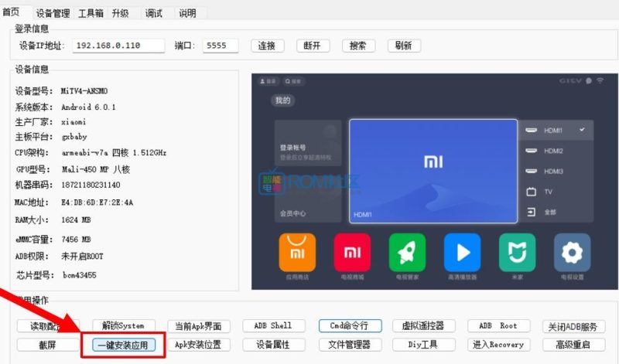Open the Diy工具 button
Viewport: 619px width, 364px height.
point(423,345)
